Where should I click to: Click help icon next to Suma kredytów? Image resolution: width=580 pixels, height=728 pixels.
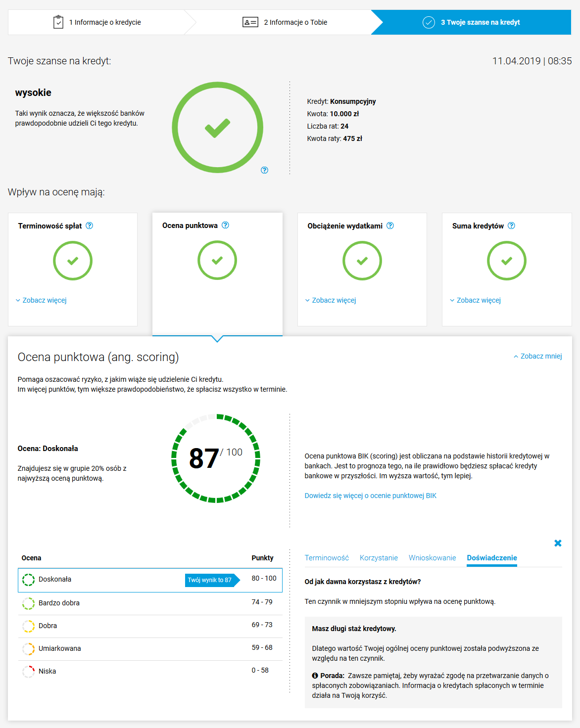[x=511, y=226]
